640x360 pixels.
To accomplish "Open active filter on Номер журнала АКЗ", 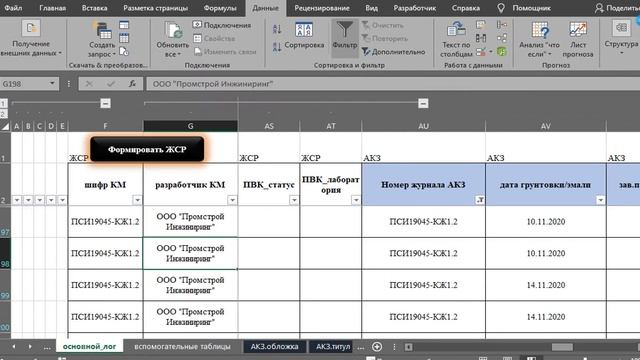I will pyautogui.click(x=480, y=200).
